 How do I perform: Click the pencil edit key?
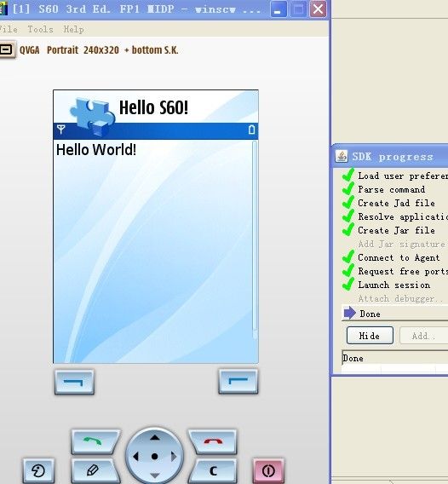pyautogui.click(x=95, y=470)
